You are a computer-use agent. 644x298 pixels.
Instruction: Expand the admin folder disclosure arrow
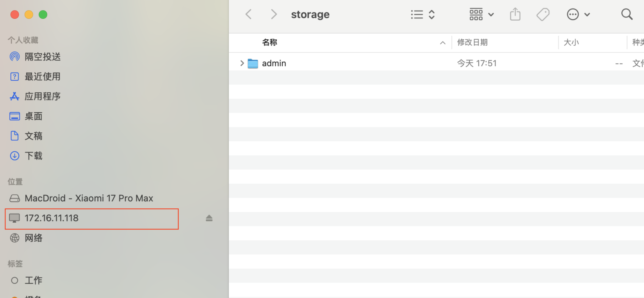(x=242, y=63)
